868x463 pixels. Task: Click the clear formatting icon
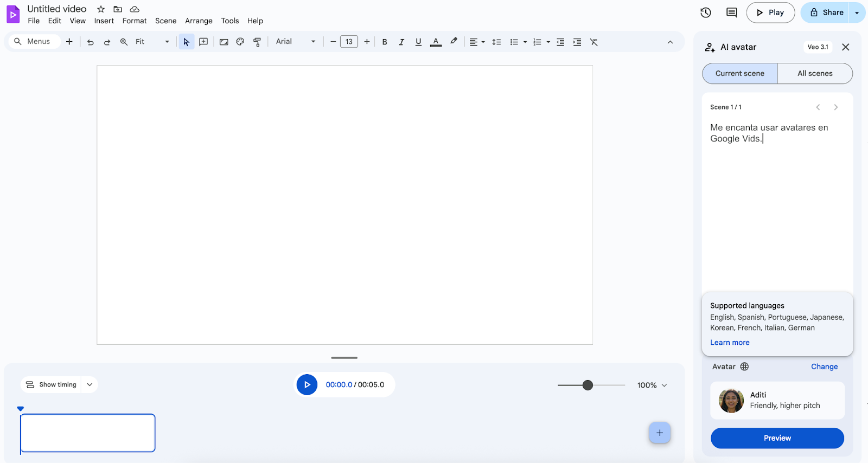pyautogui.click(x=594, y=42)
